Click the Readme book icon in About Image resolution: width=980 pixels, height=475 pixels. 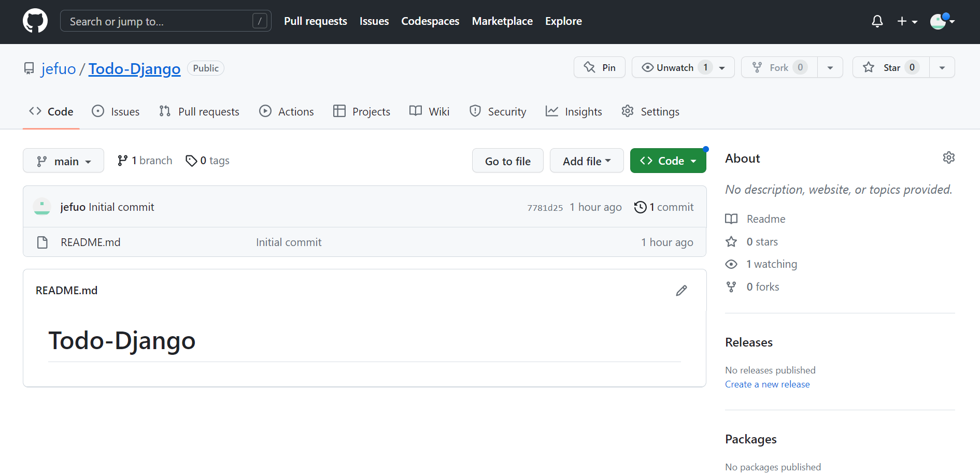pos(731,219)
